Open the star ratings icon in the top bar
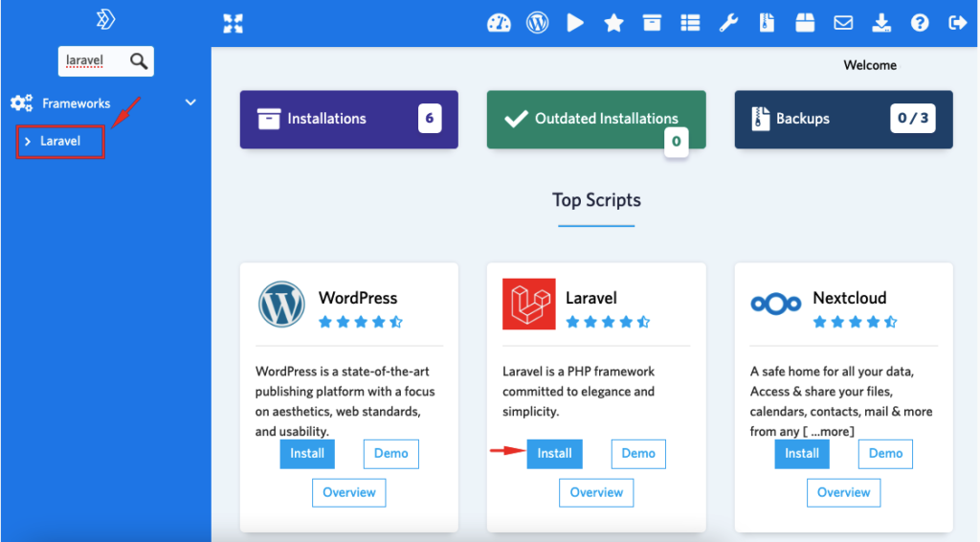 613,23
